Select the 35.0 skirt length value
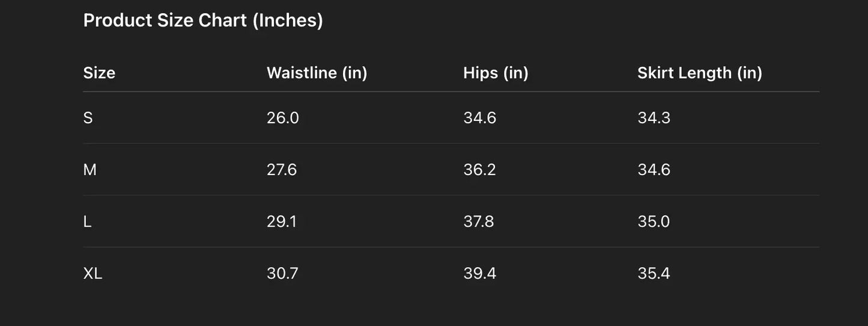Image resolution: width=868 pixels, height=326 pixels. (x=654, y=221)
